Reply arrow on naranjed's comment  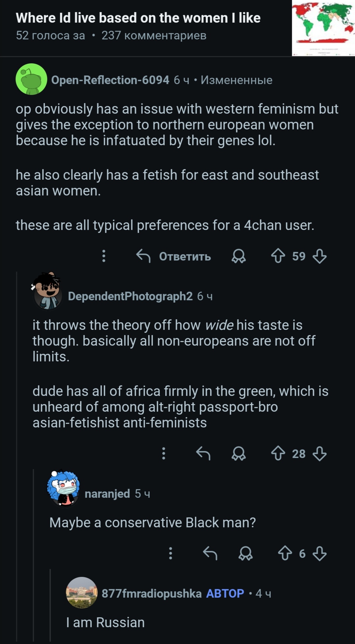click(210, 553)
